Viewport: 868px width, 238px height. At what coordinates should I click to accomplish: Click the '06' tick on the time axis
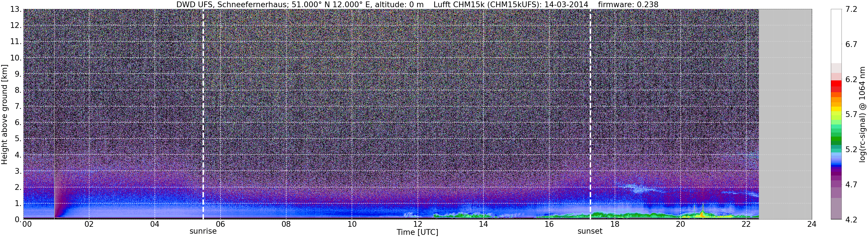coord(220,224)
